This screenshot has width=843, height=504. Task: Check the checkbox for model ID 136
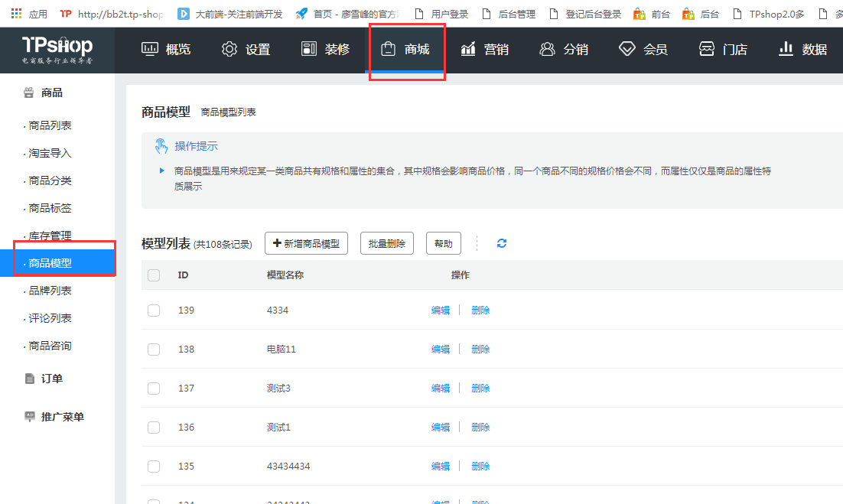(x=153, y=427)
